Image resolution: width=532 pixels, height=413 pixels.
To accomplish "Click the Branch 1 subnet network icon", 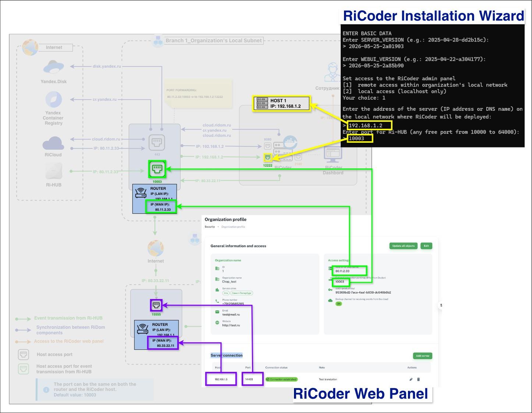I will pos(158,40).
